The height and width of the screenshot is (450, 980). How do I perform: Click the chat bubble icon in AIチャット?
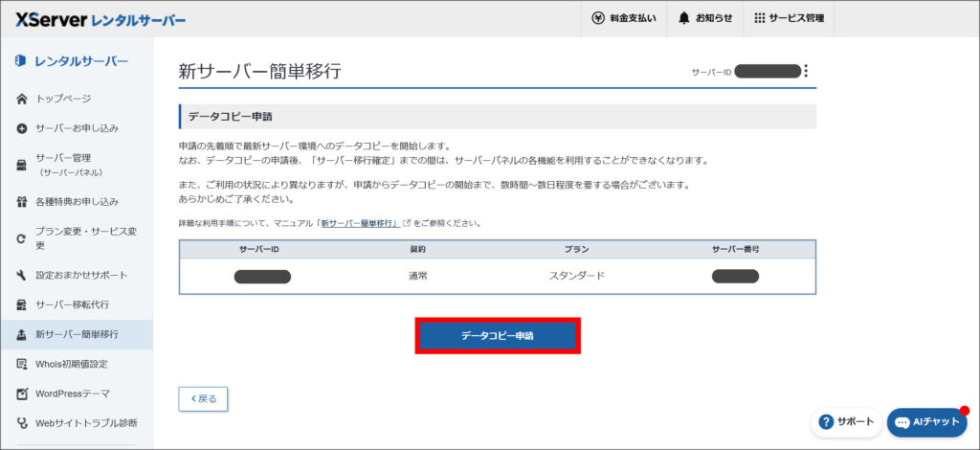click(x=902, y=422)
